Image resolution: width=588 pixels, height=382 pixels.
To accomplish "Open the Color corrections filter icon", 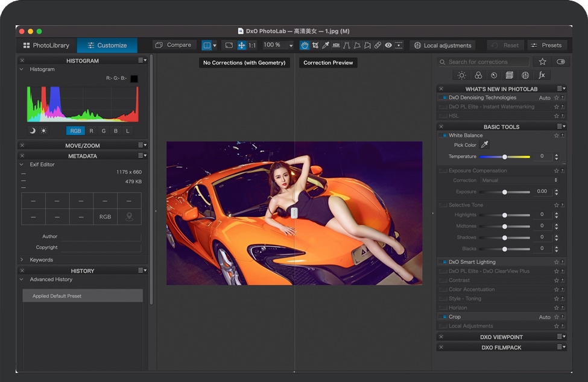I will [x=478, y=75].
